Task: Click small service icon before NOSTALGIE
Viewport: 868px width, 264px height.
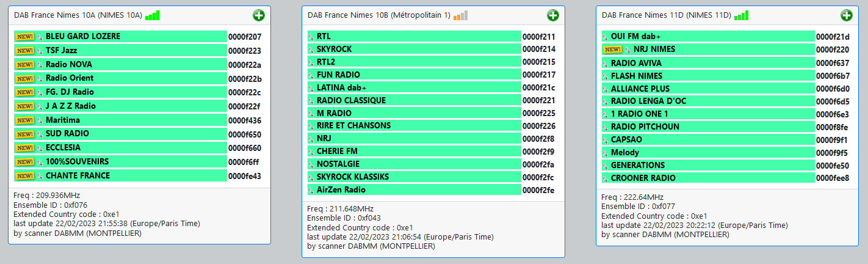Action: tap(312, 164)
